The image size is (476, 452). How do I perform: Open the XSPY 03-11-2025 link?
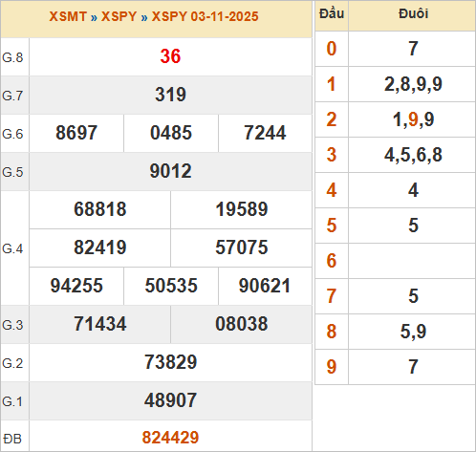205,16
